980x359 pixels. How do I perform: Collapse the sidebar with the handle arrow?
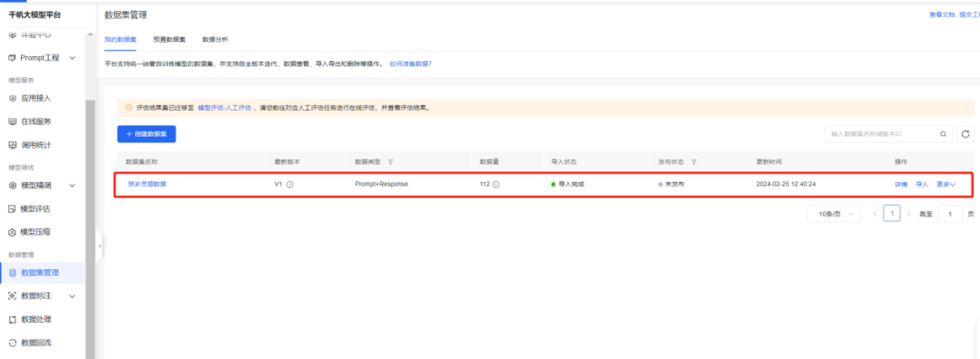point(100,247)
